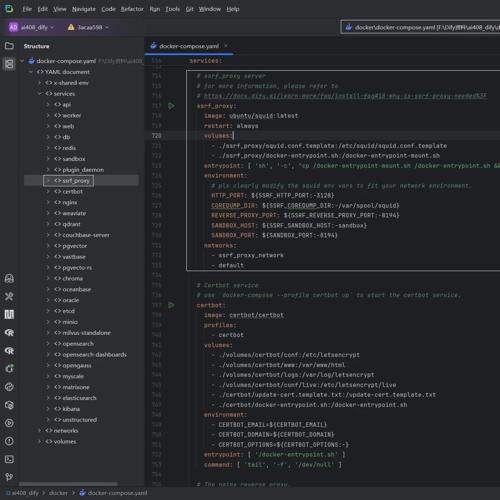Open the 3acaa558 branch dropdown

click(x=88, y=27)
